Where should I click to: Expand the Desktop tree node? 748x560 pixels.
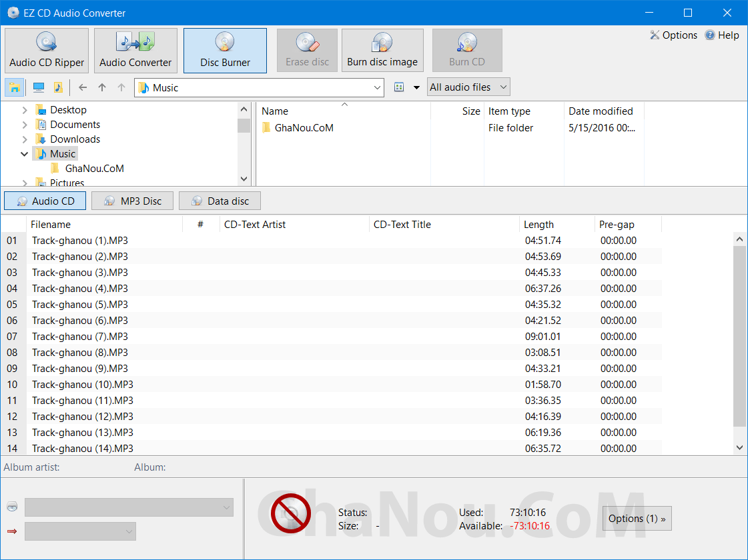[25, 110]
